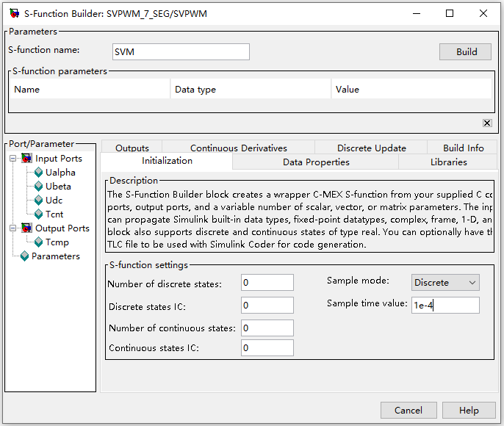504x426 pixels.
Task: Click the Ualpha input port icon
Action: [x=39, y=173]
